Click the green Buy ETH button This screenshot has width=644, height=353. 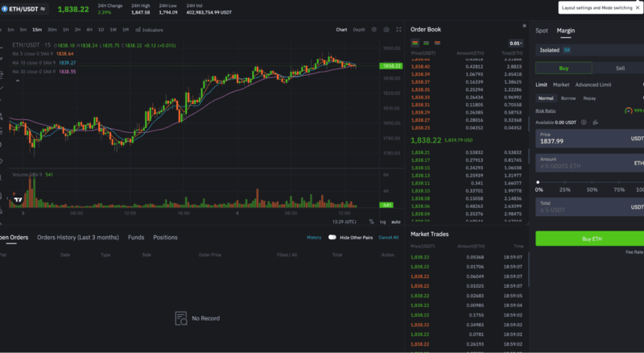(x=590, y=239)
